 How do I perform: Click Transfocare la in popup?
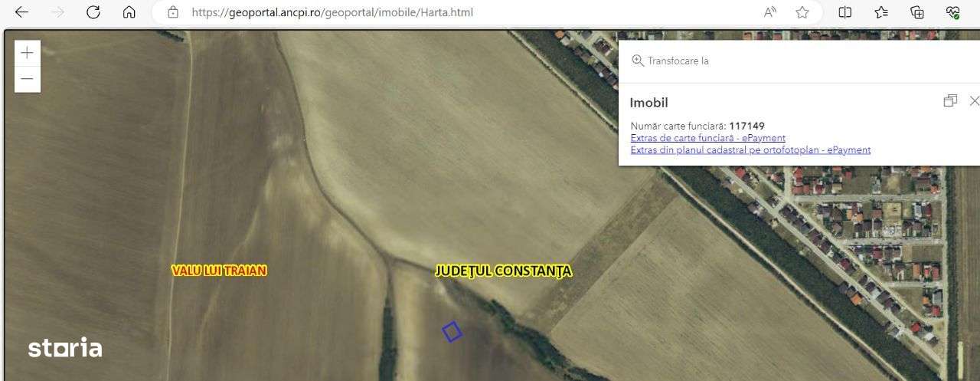[670, 61]
